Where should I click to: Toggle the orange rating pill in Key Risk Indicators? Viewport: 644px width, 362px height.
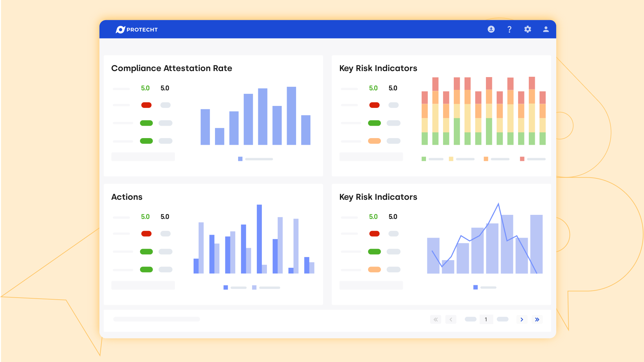coord(374,141)
